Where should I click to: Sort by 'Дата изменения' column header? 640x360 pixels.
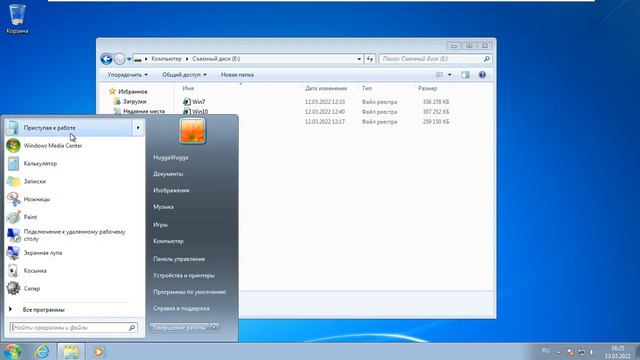point(326,88)
